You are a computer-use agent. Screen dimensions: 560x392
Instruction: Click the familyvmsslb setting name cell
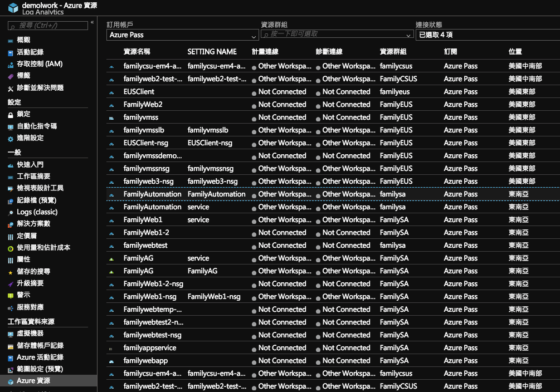208,130
